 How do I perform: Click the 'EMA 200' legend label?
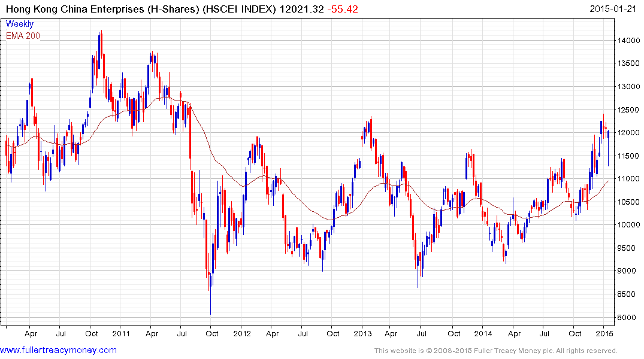pos(23,36)
